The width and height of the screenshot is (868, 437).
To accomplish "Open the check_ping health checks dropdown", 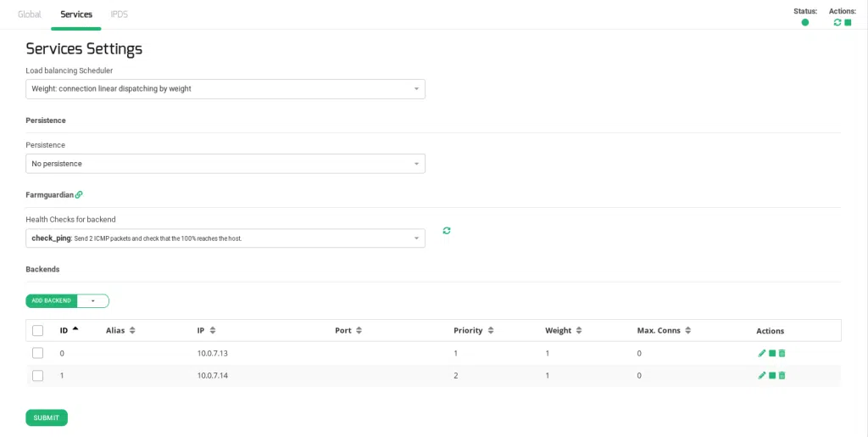I will tap(225, 238).
